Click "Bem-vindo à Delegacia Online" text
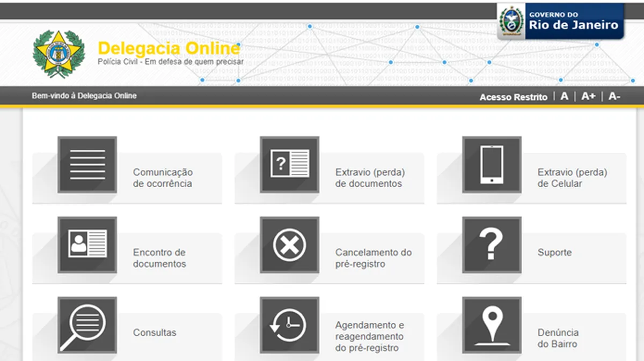The width and height of the screenshot is (644, 361). click(x=84, y=96)
